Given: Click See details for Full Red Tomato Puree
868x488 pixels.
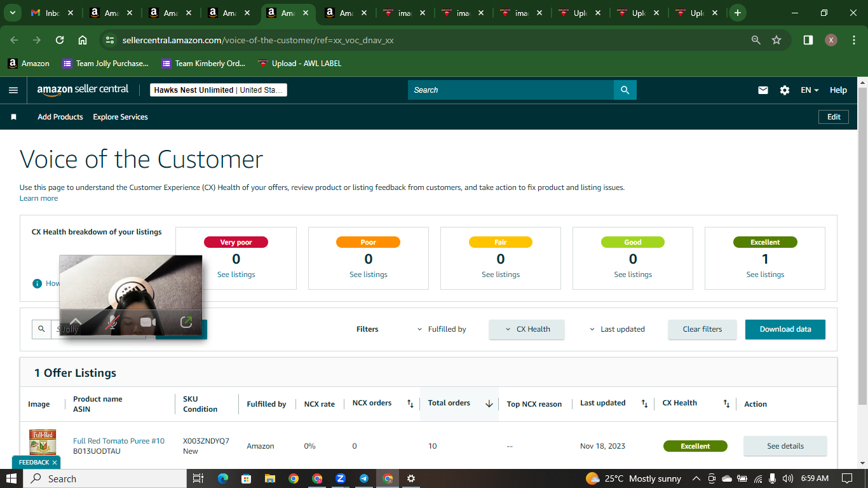Looking at the screenshot, I should [x=785, y=446].
